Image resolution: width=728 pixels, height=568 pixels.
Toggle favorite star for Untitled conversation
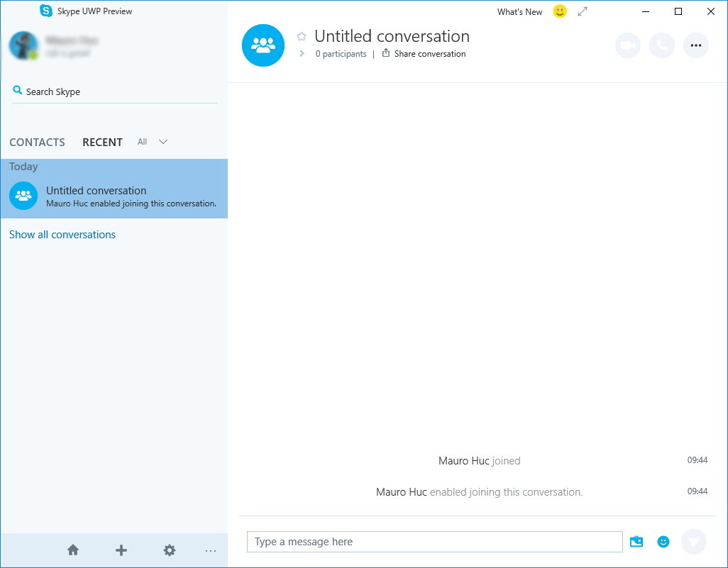click(x=302, y=36)
